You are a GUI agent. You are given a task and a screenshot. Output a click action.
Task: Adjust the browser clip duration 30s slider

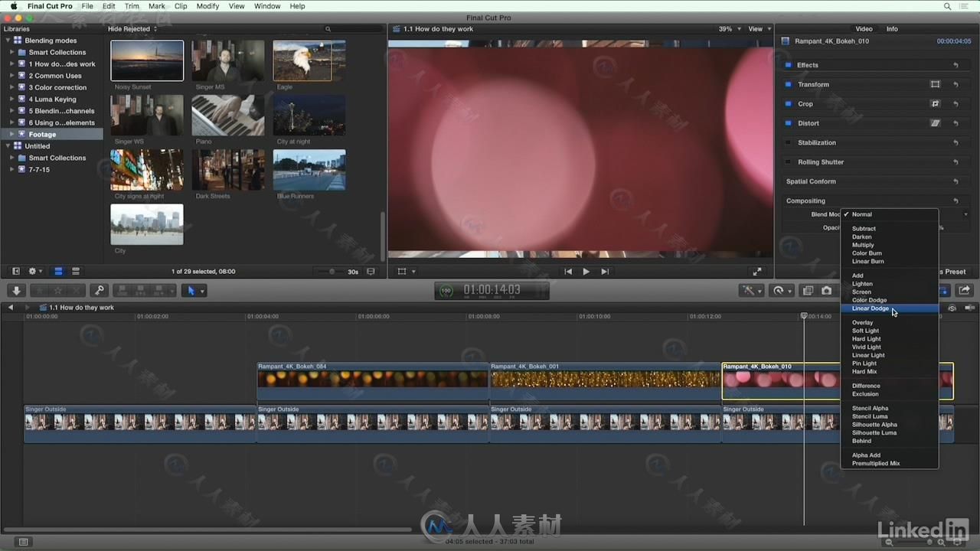(331, 272)
